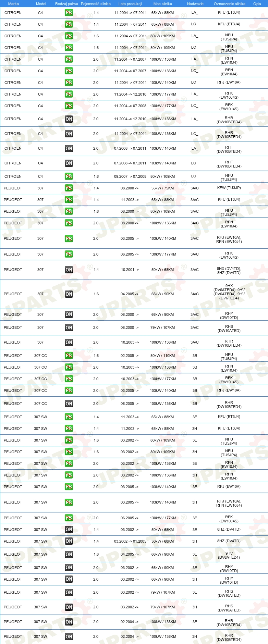Click the '9HV (DV6ATED4)' cell in 307 SW row
Image resolution: width=268 pixels, height=644 pixels.
click(x=229, y=555)
